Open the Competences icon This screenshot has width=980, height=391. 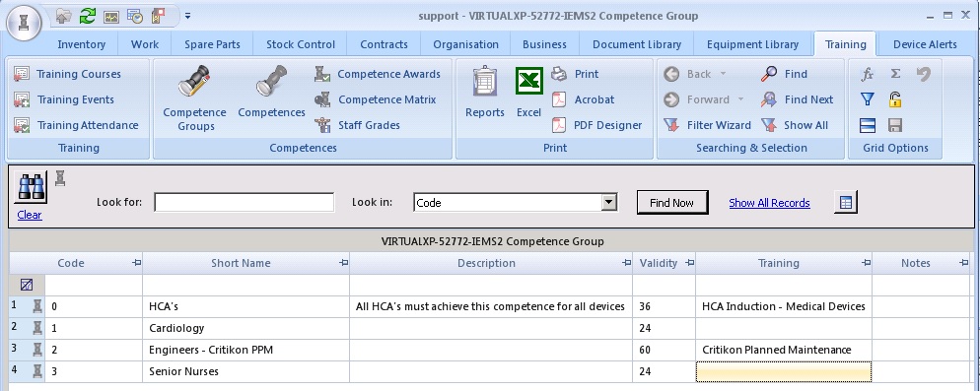tap(271, 81)
